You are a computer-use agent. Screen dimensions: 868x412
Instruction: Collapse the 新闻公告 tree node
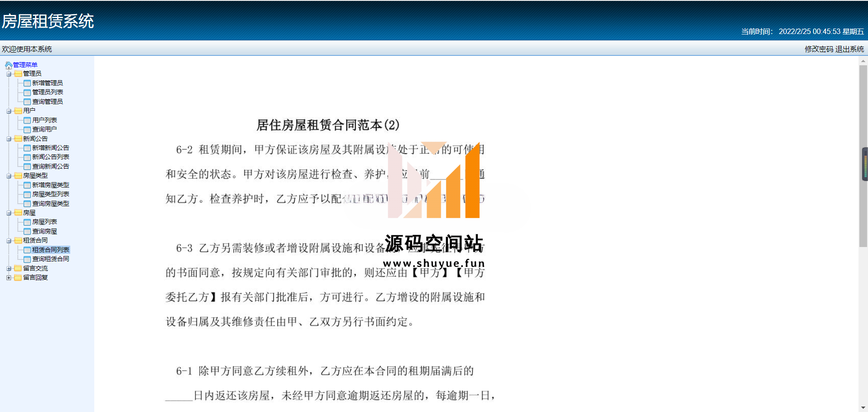click(9, 139)
